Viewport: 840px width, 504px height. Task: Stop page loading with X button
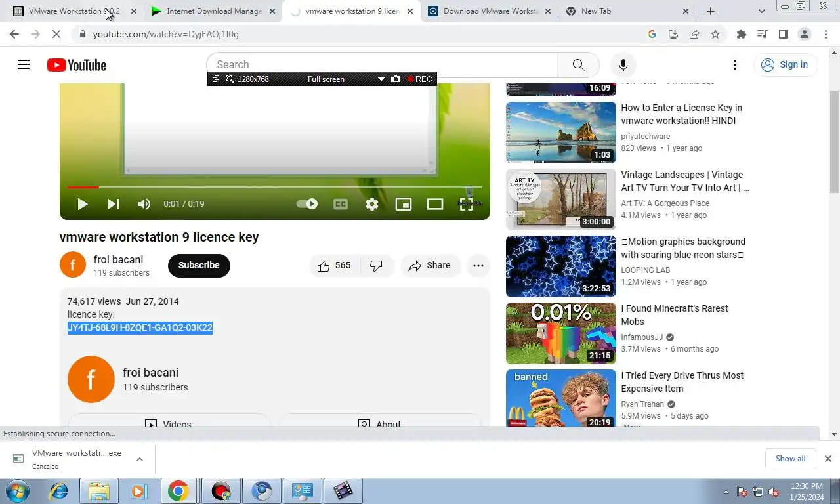pos(57,34)
